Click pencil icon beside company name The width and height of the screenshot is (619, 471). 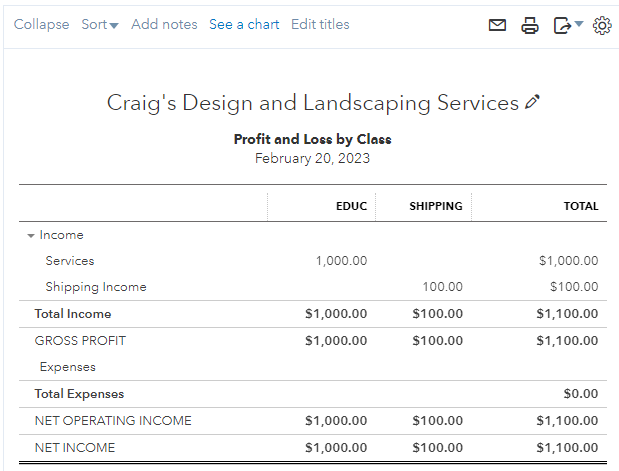[532, 102]
